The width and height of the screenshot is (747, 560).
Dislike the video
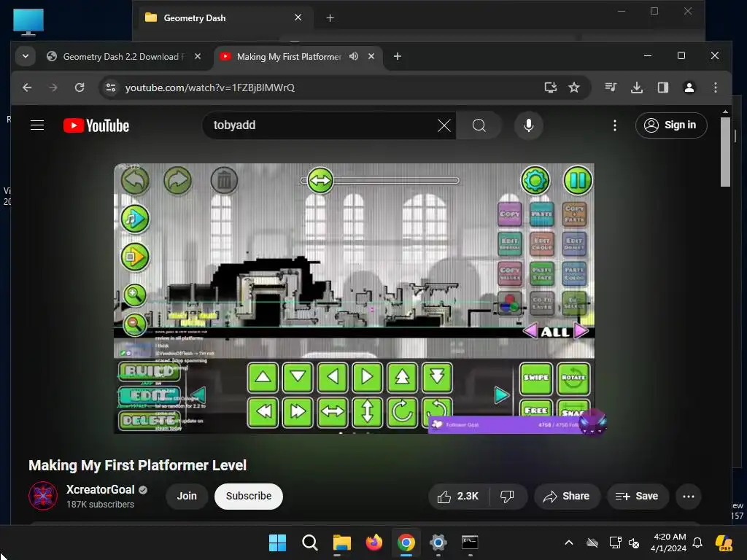pos(507,497)
